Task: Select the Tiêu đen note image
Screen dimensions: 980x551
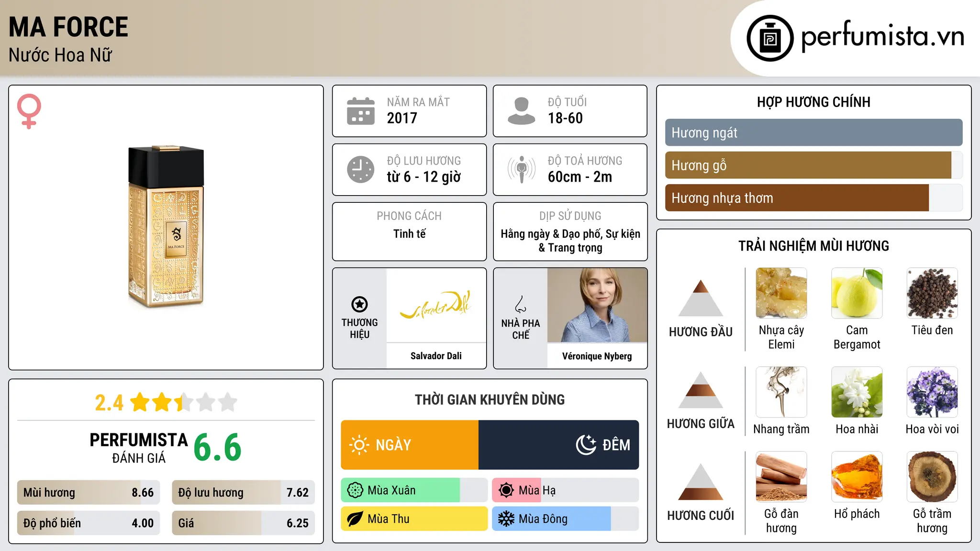Action: pos(932,293)
